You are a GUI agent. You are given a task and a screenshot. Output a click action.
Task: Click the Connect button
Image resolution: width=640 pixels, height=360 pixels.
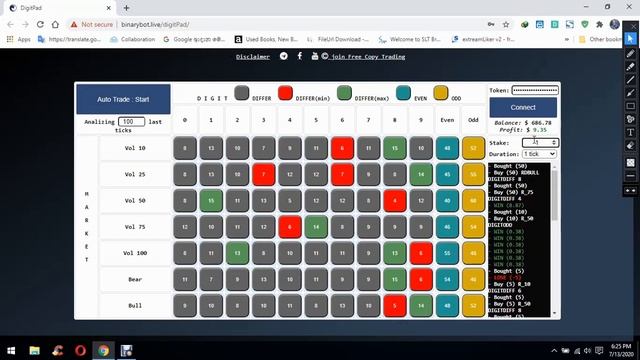[x=523, y=107]
